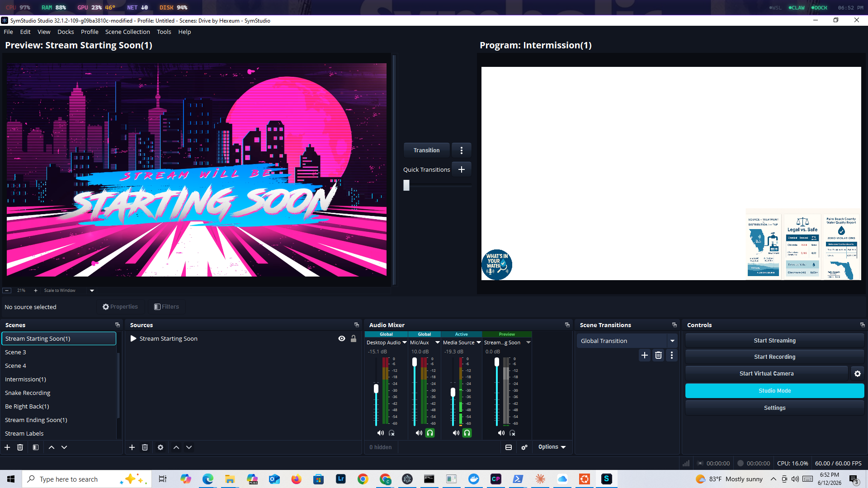
Task: Move selected scene up with the arrow
Action: click(52, 447)
